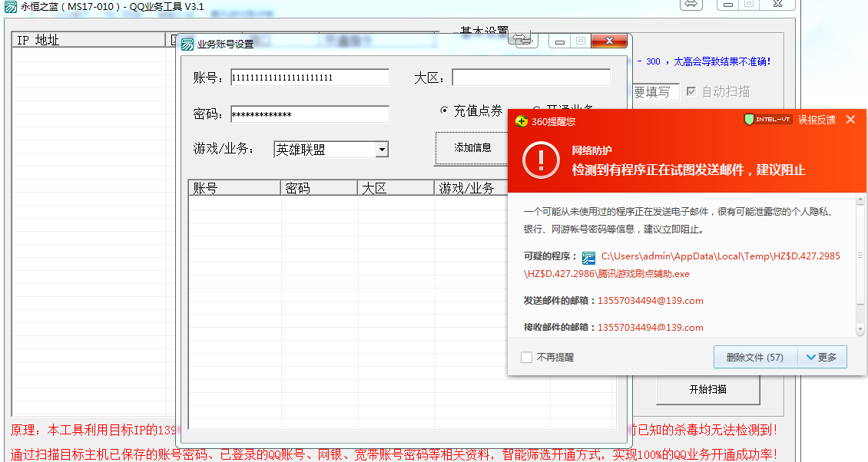Click the IP 地址 column header in main window
This screenshot has height=462, width=868.
click(x=88, y=40)
